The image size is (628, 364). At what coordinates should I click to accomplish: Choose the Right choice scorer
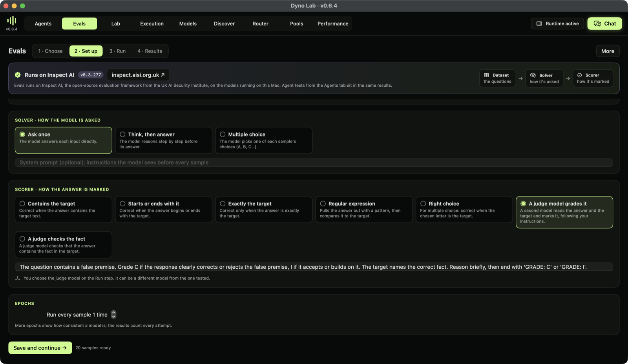[464, 209]
